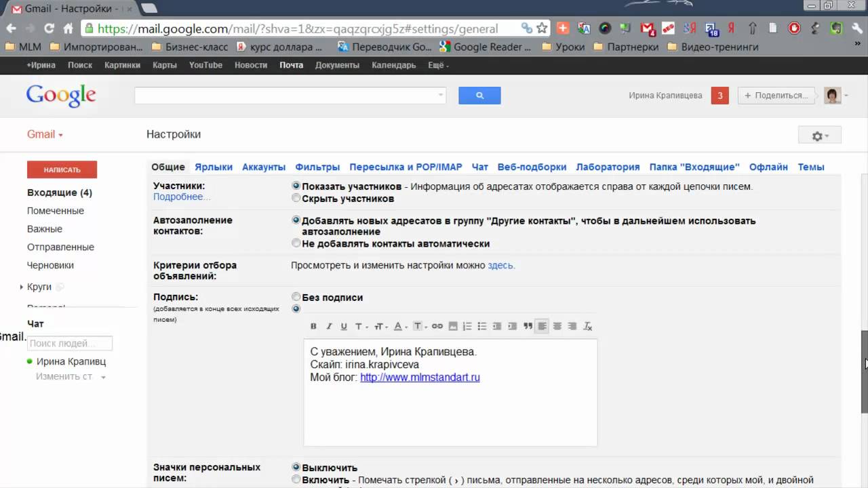This screenshot has height=488, width=868.
Task: Click the AdBlock stop-hand extension icon
Action: coord(794,28)
